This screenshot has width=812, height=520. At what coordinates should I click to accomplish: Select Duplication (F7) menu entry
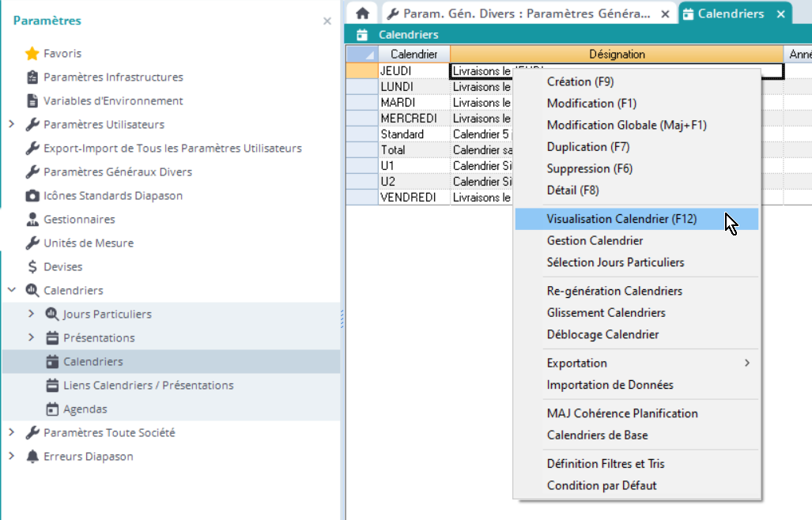coord(587,147)
